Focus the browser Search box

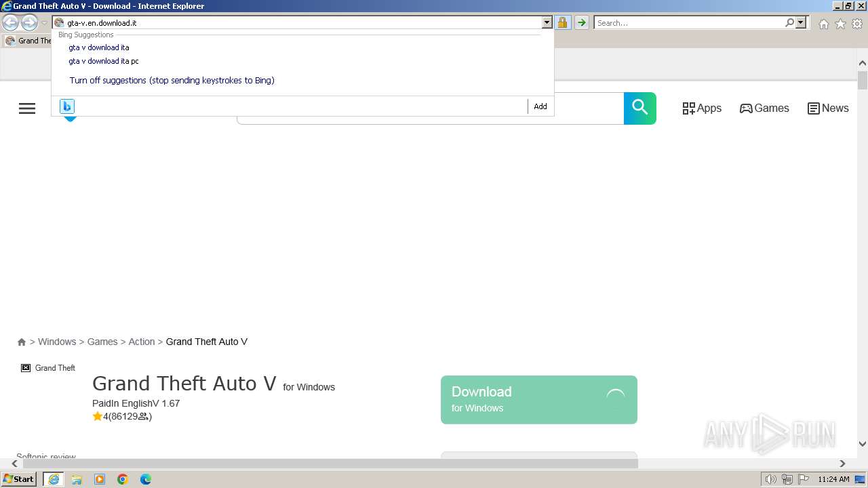689,23
